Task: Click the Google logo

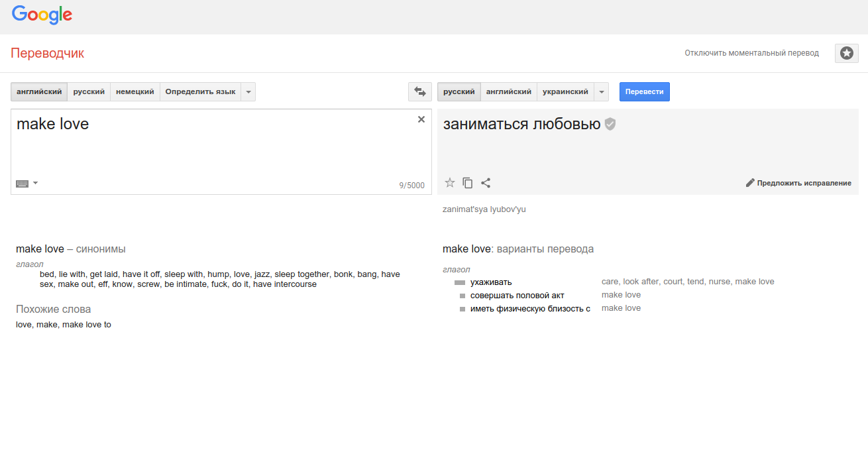Action: point(42,15)
